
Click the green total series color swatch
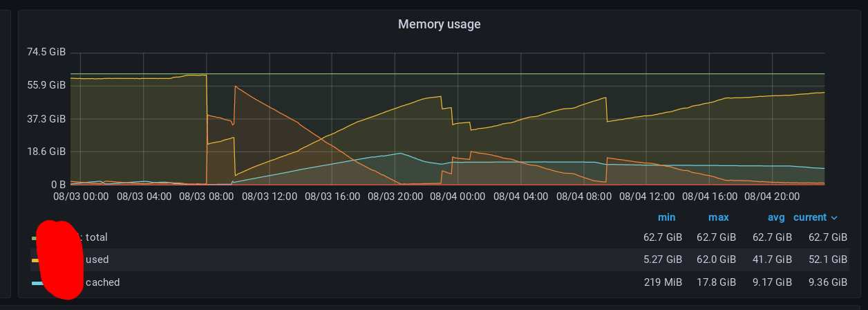coord(35,237)
